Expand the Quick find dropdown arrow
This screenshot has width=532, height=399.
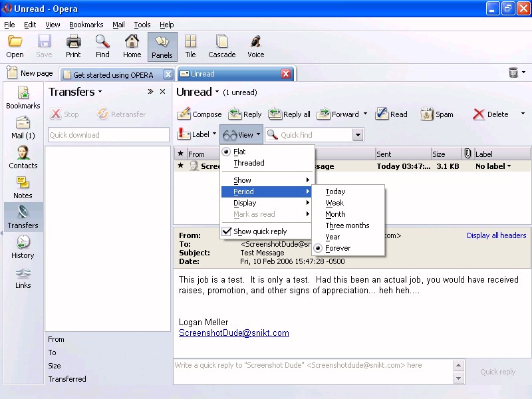[x=358, y=135]
